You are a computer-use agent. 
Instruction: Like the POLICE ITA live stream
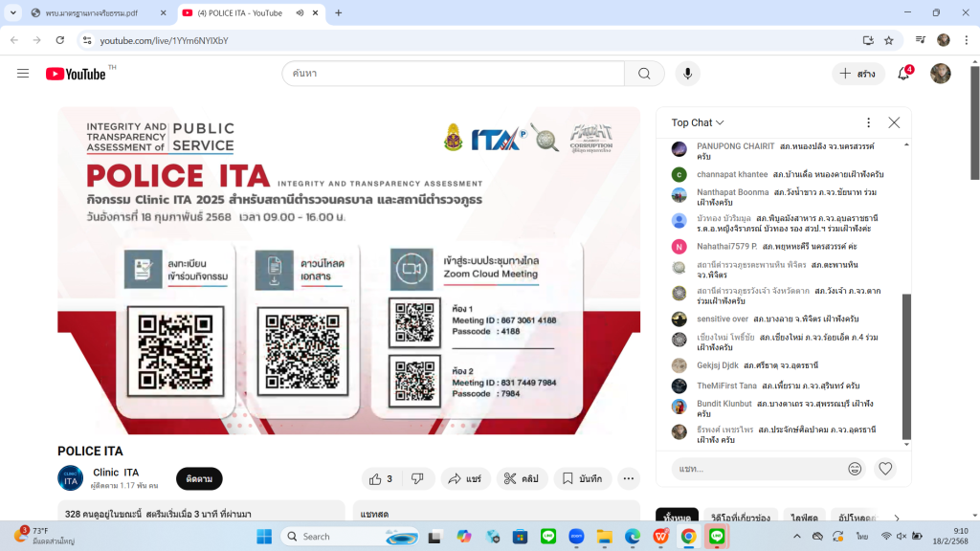pyautogui.click(x=380, y=478)
